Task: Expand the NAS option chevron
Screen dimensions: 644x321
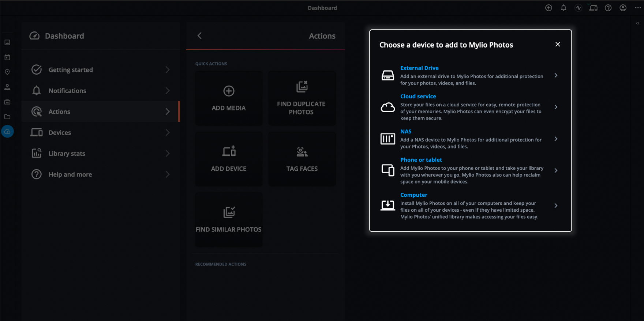Action: (556, 139)
